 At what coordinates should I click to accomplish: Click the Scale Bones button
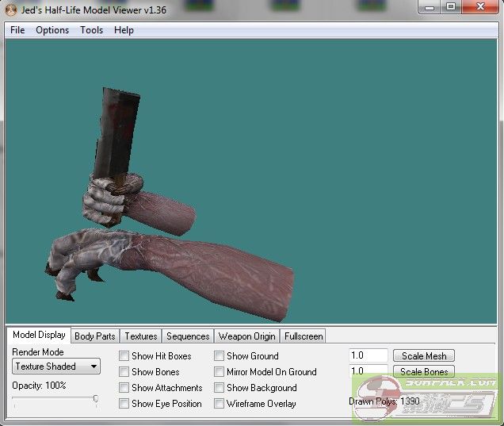pyautogui.click(x=424, y=371)
